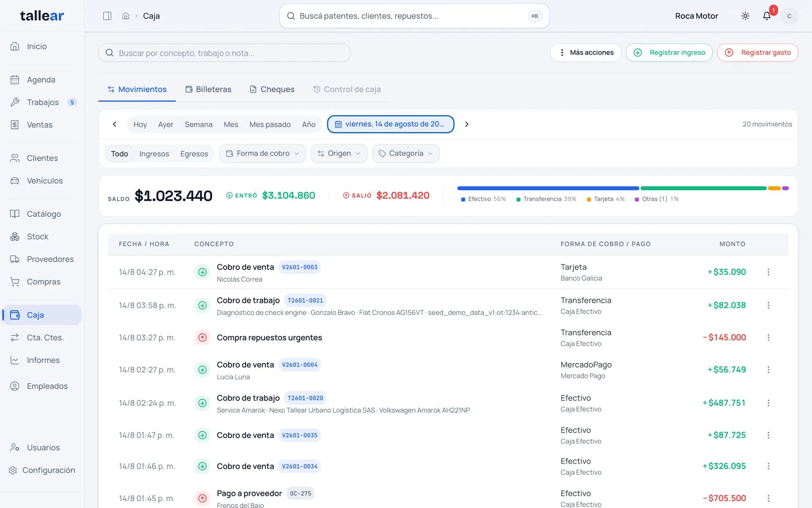812x508 pixels.
Task: Expand Forma de cobro dropdown
Action: [263, 154]
